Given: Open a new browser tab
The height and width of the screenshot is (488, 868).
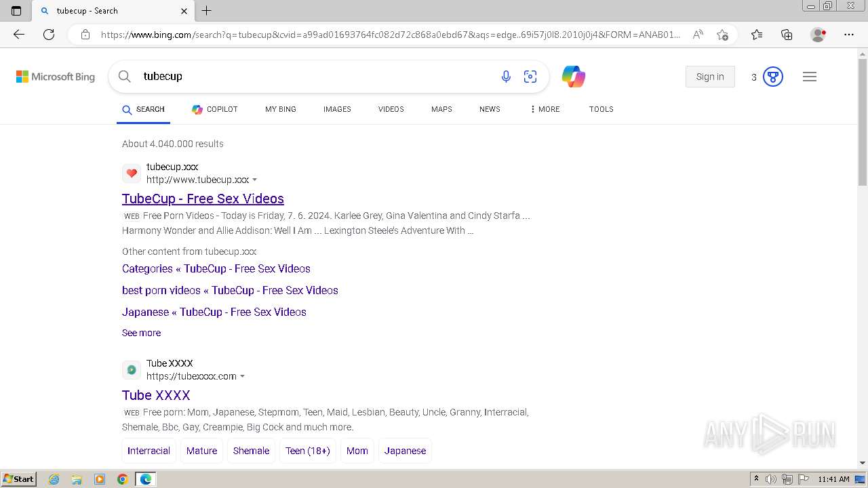Looking at the screenshot, I should (207, 11).
